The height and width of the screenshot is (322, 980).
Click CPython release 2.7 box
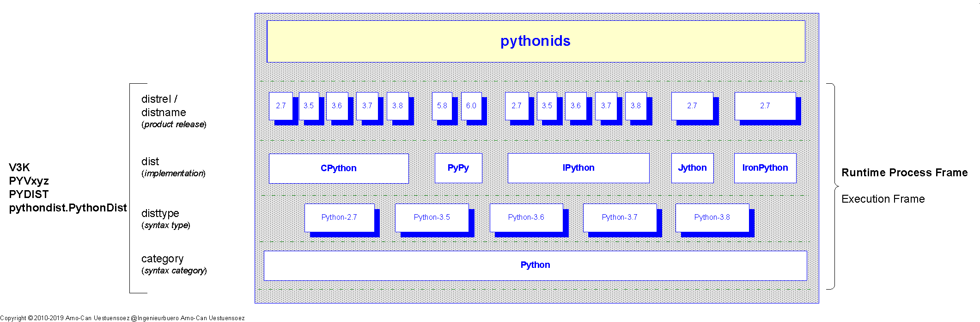[281, 106]
